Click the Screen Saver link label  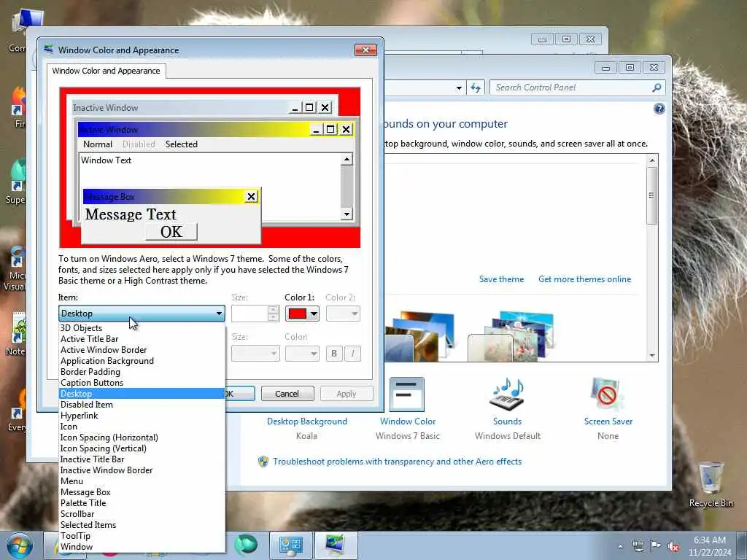point(608,421)
